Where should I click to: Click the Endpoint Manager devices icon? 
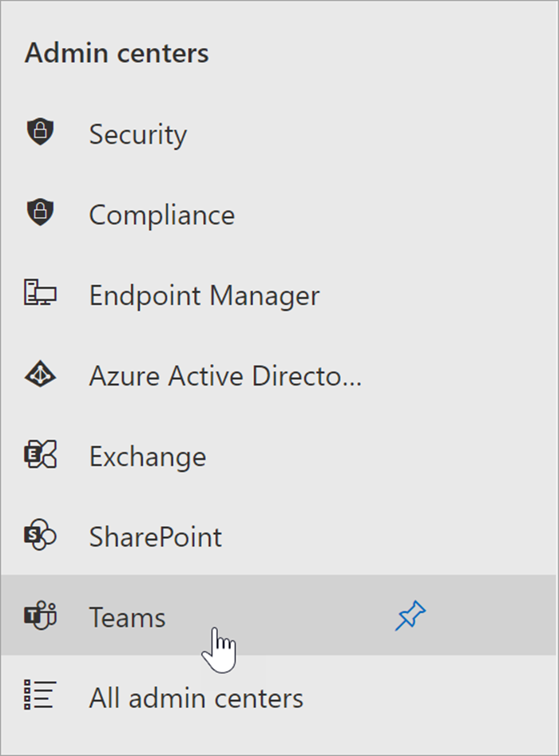[40, 292]
